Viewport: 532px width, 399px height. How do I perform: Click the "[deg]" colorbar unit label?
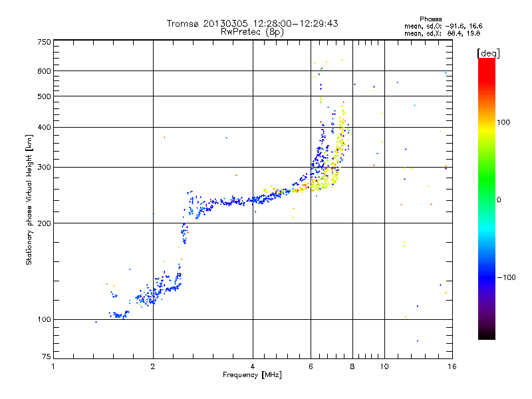click(x=488, y=53)
